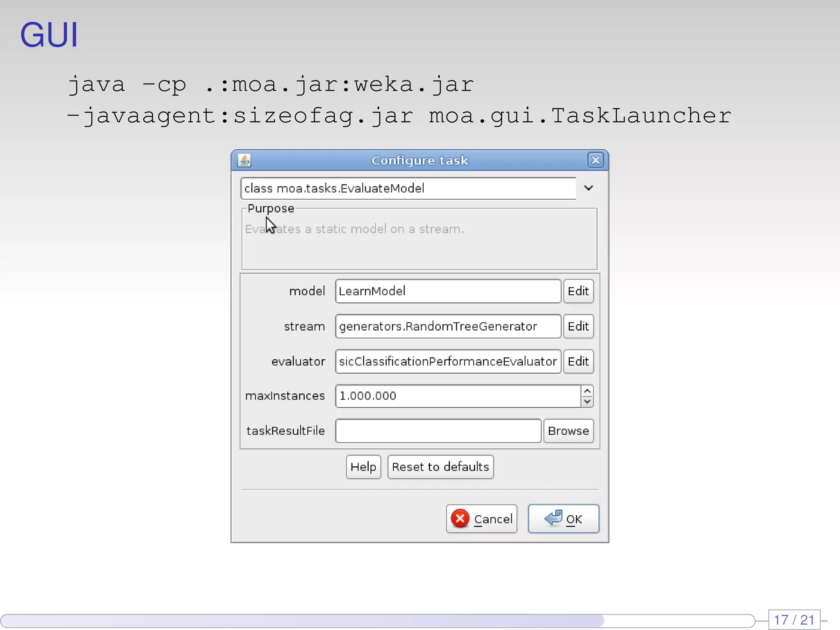Close the Configure task window

click(596, 160)
